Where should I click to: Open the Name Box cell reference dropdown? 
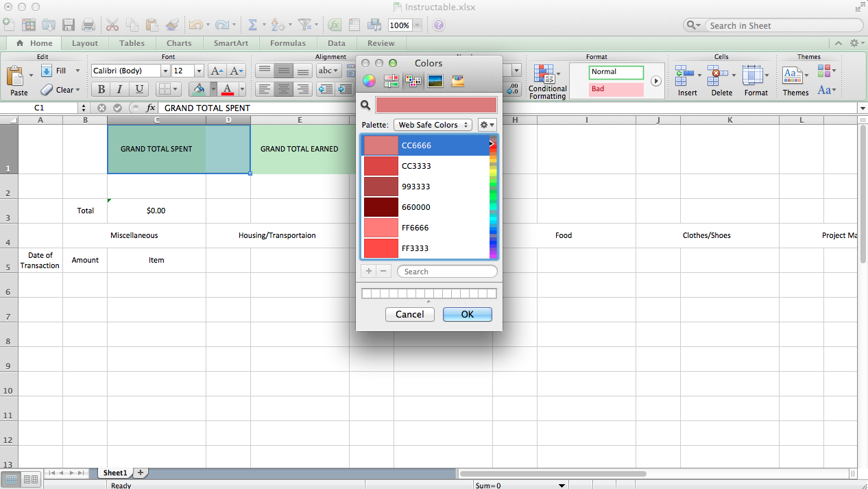click(x=84, y=108)
